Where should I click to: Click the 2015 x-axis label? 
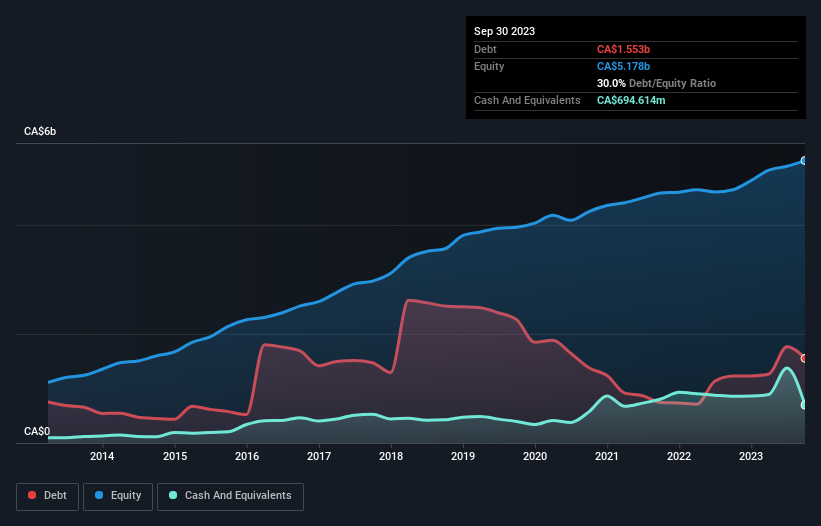point(175,456)
